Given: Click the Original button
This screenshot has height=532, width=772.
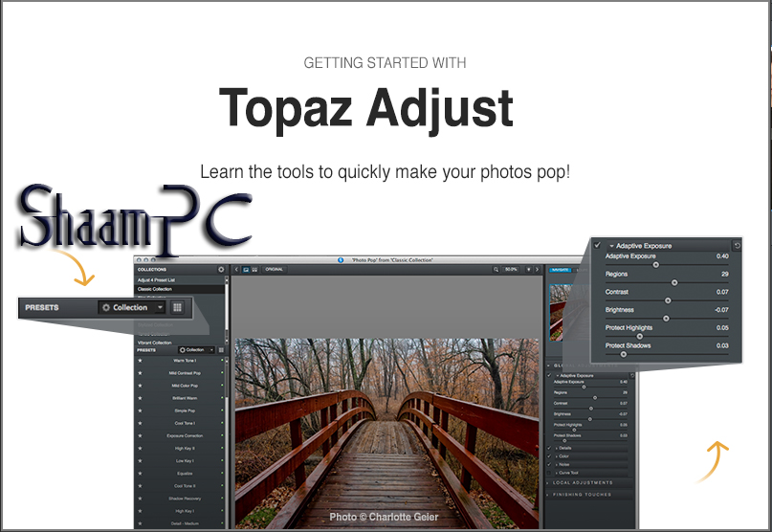Looking at the screenshot, I should pyautogui.click(x=275, y=270).
